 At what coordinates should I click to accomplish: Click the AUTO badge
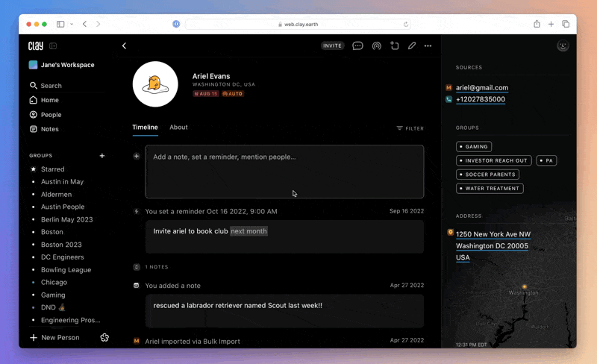tap(233, 94)
